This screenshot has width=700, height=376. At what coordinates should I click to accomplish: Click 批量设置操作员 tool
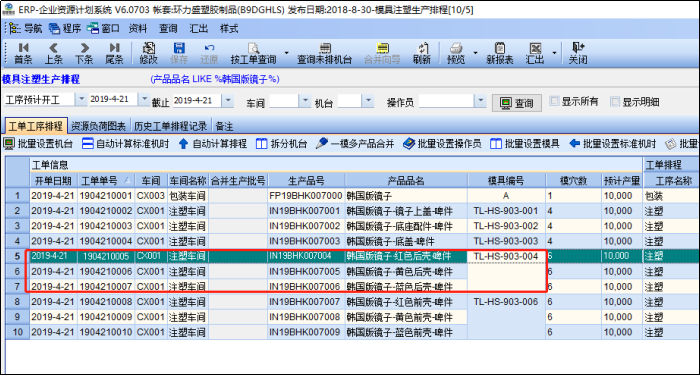pos(442,144)
